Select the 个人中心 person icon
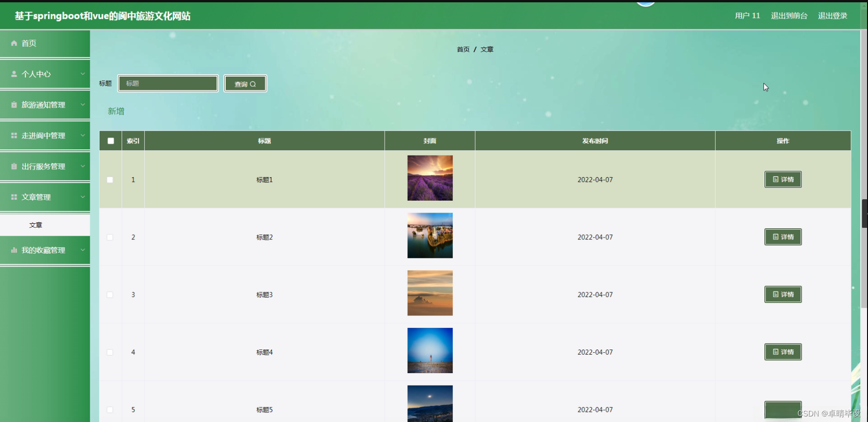 pos(14,74)
